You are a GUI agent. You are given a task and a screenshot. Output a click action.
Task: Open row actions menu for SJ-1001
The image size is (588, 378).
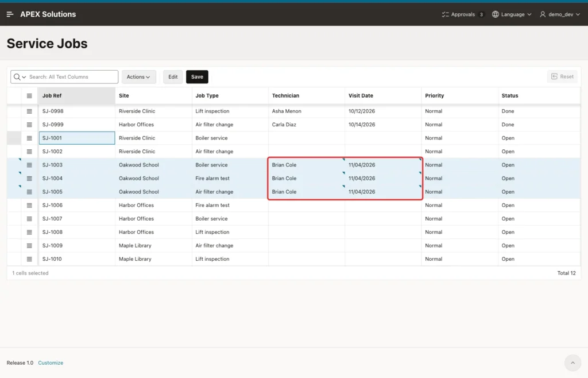[29, 138]
